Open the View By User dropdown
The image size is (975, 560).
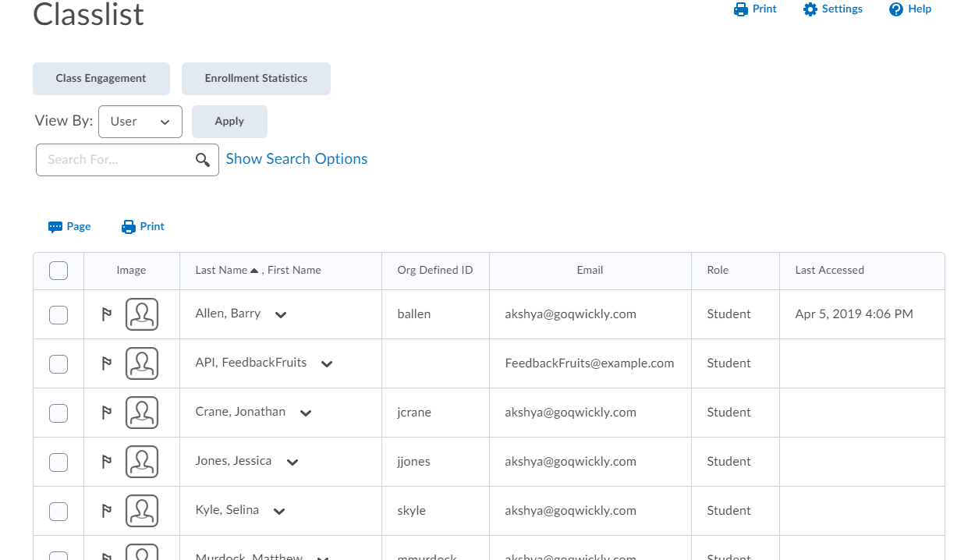(140, 122)
